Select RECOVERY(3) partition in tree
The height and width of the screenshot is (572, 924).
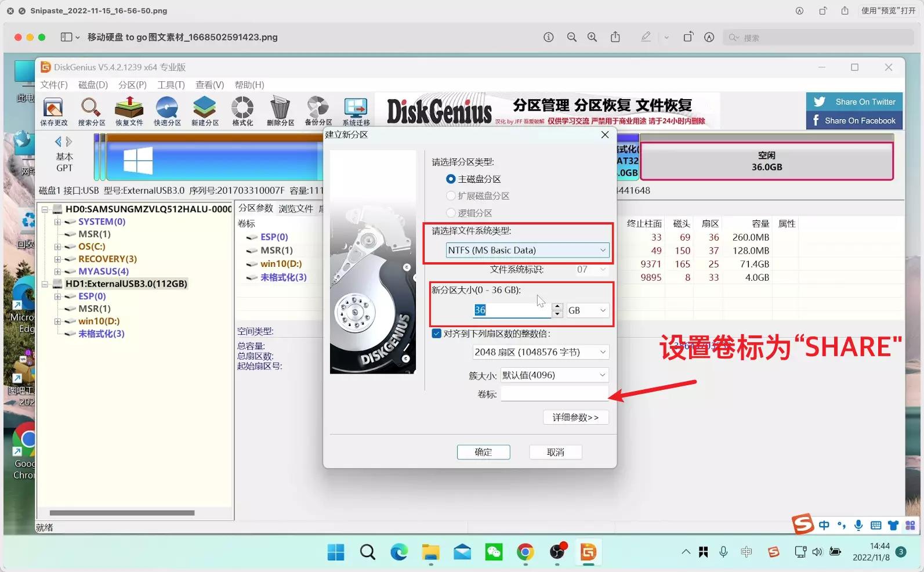coord(107,259)
